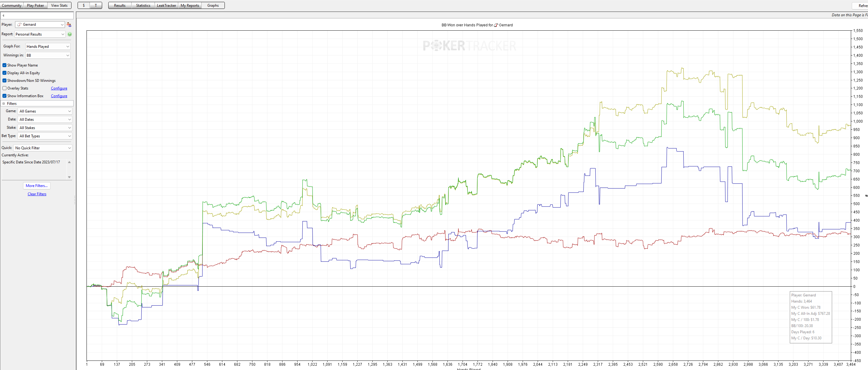The width and height of the screenshot is (868, 370).
Task: Switch to cash games with $ button
Action: point(83,6)
